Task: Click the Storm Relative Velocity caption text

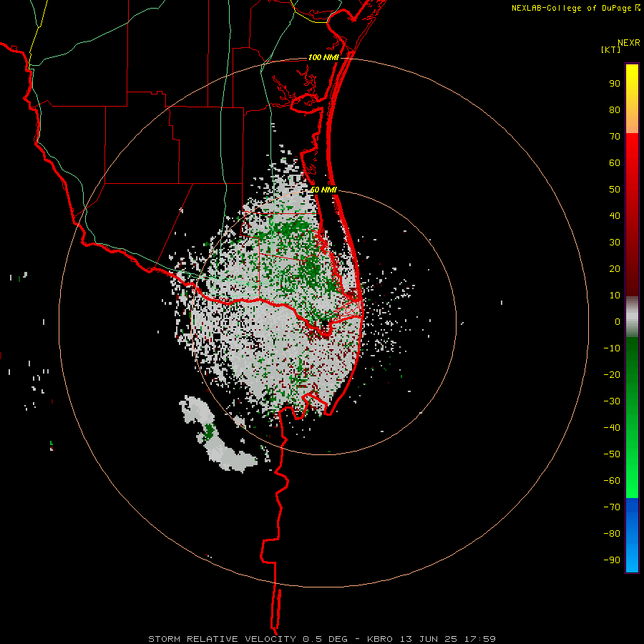Action: coord(321,639)
